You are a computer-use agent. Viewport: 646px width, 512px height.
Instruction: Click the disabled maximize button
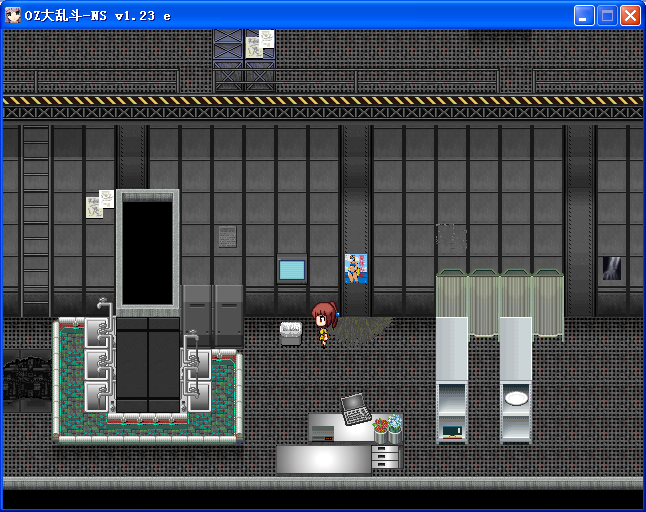(x=607, y=16)
